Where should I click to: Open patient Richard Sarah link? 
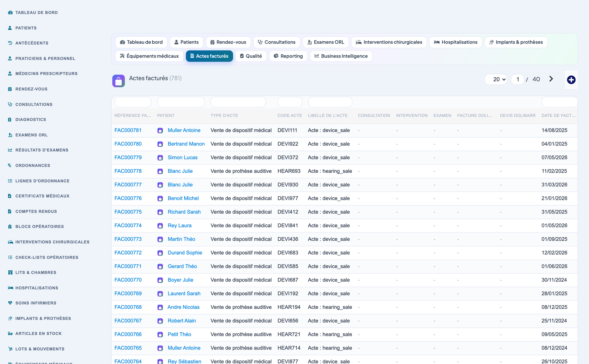(x=184, y=212)
